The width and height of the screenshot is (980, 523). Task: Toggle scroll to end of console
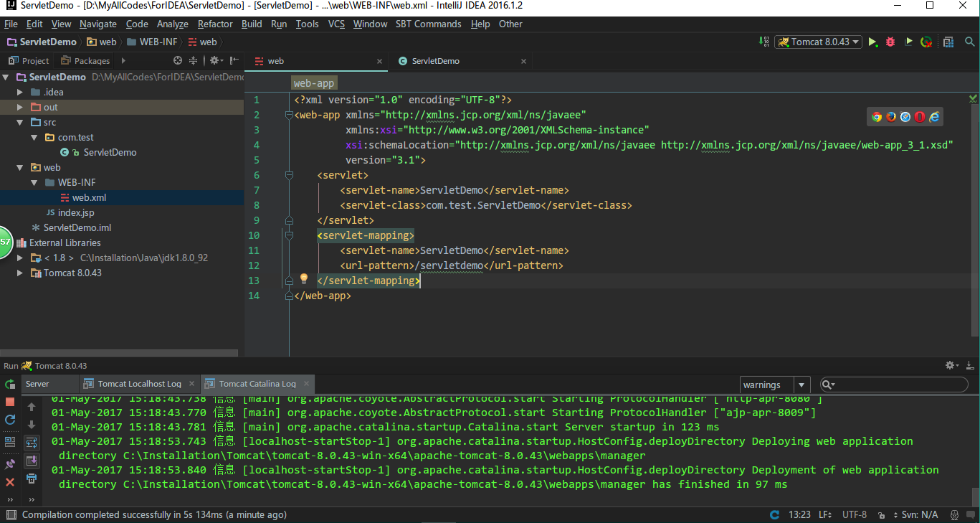(x=32, y=461)
